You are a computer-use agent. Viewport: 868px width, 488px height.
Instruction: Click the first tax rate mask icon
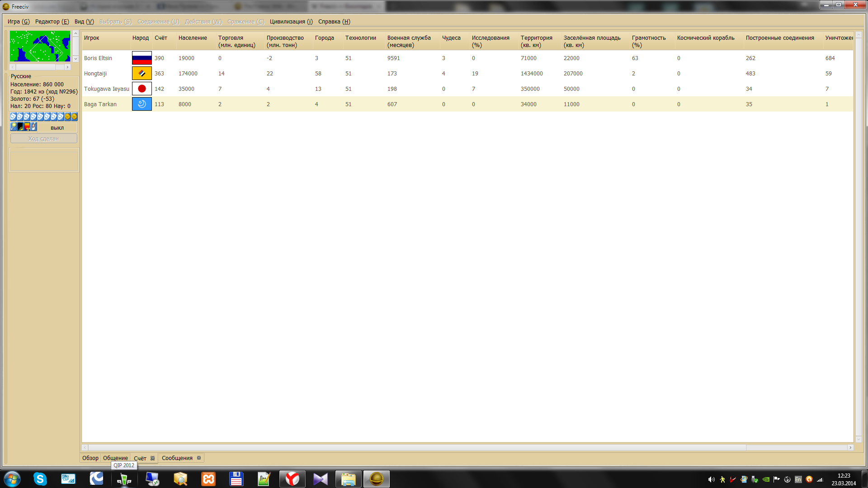tap(13, 117)
